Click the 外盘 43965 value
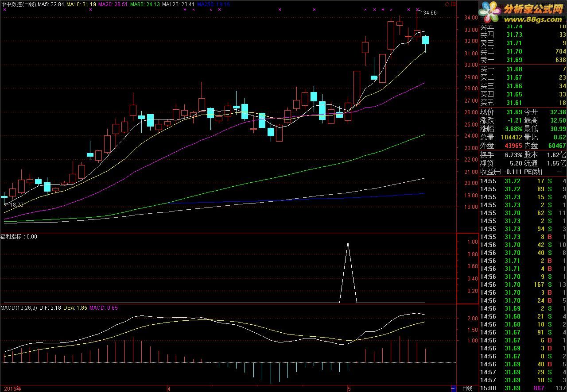 [513, 146]
